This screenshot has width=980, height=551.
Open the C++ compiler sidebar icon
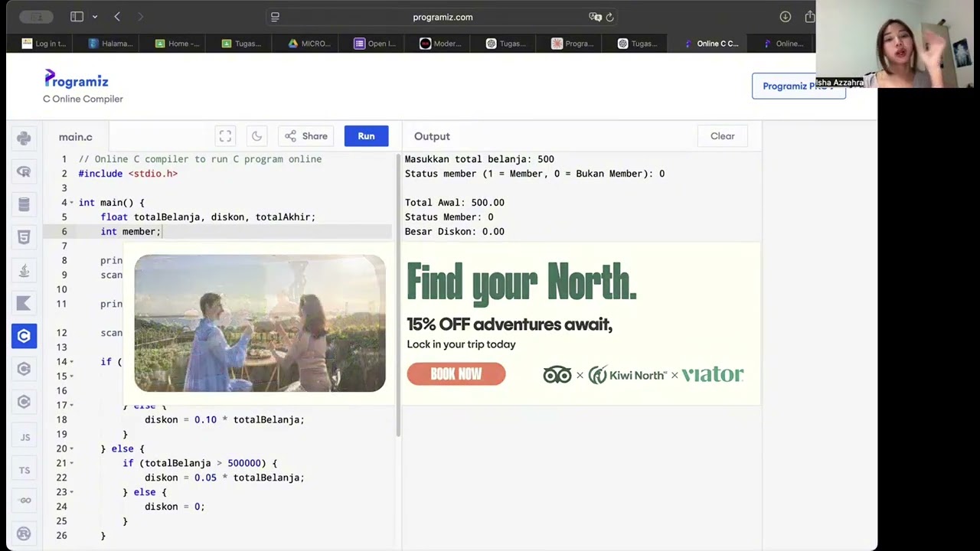coord(24,369)
